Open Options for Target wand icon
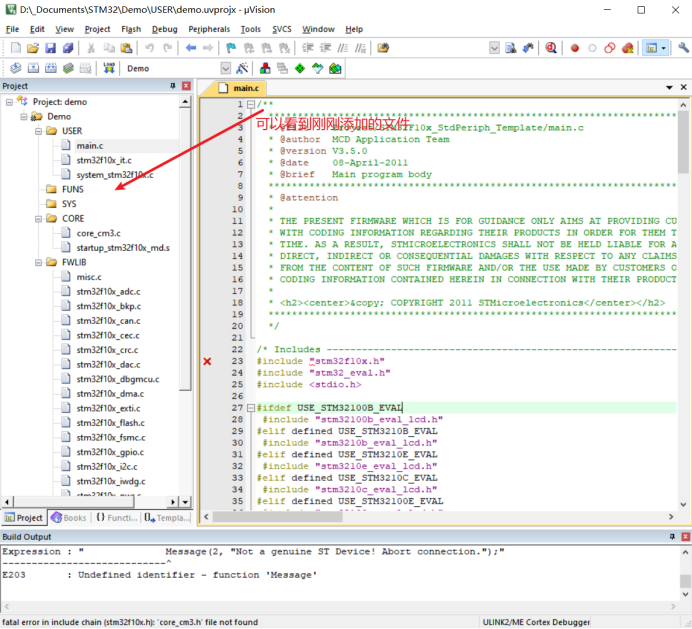 [242, 68]
